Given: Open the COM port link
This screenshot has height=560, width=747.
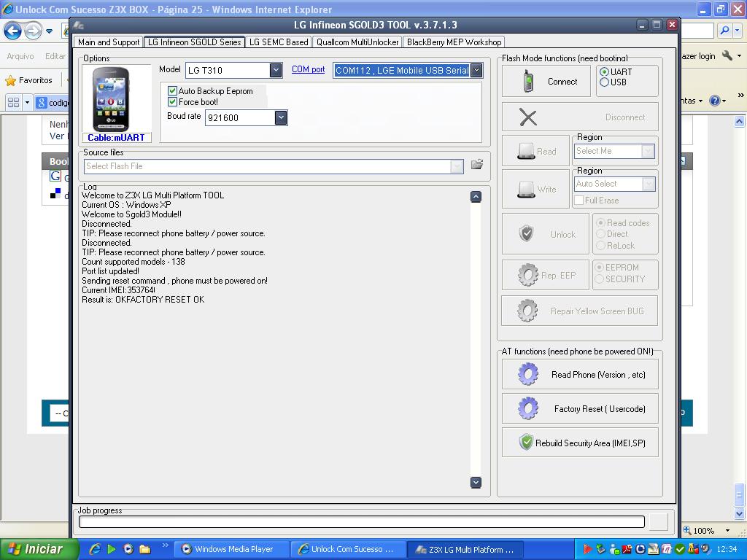Looking at the screenshot, I should click(309, 69).
